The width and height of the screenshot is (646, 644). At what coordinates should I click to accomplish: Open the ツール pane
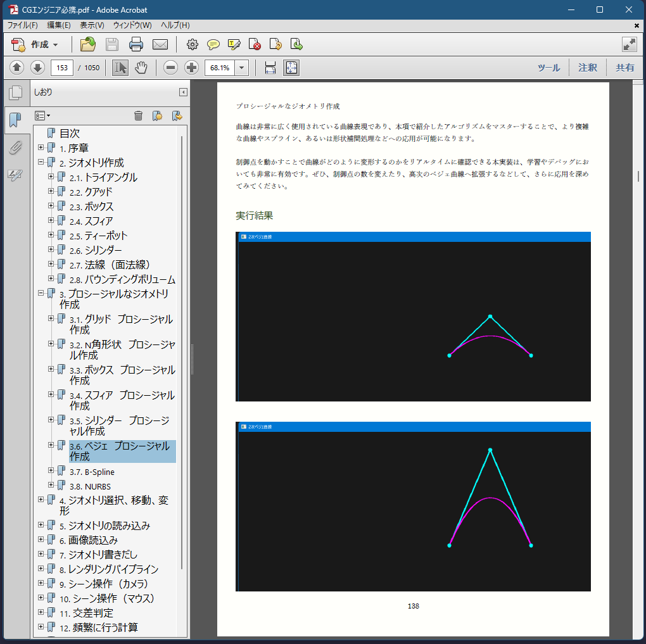pyautogui.click(x=548, y=68)
